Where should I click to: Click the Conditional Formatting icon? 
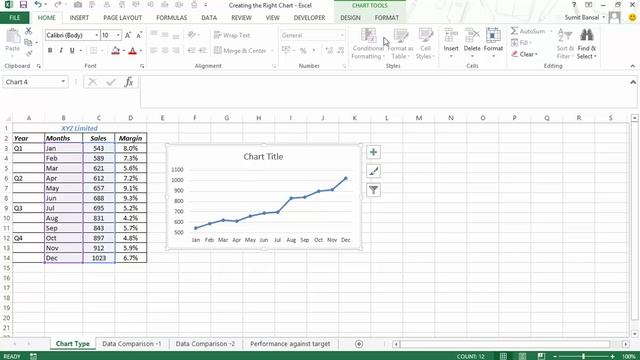point(368,36)
